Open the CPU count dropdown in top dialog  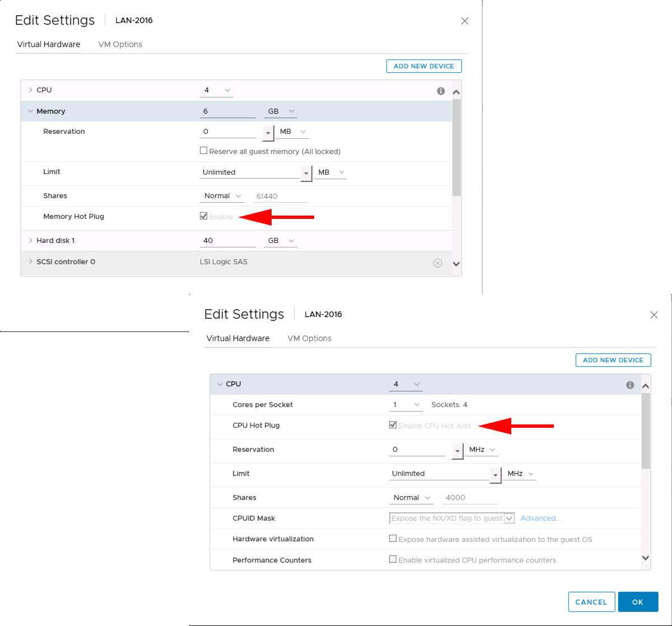(227, 90)
